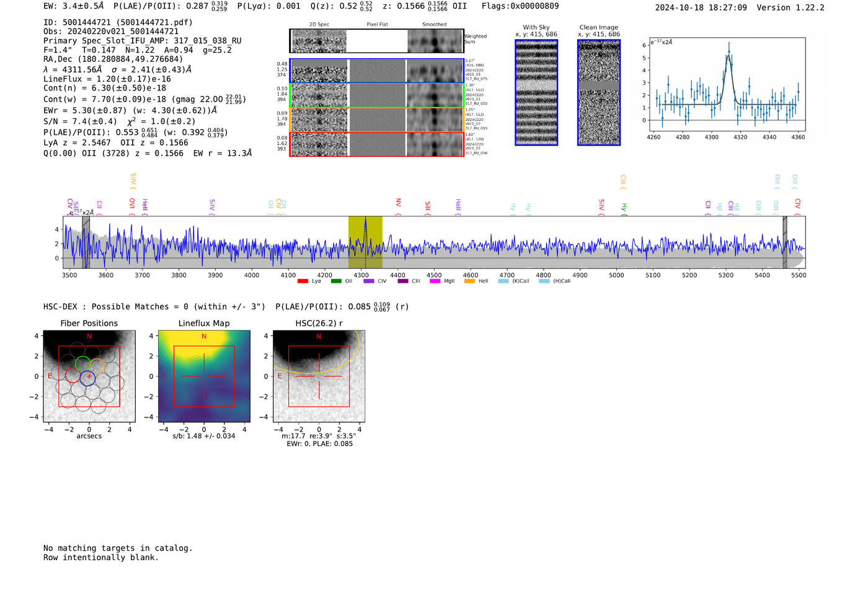Click the green Hγ line label
Image resolution: width=868 pixels, height=591 pixels.
tap(624, 209)
